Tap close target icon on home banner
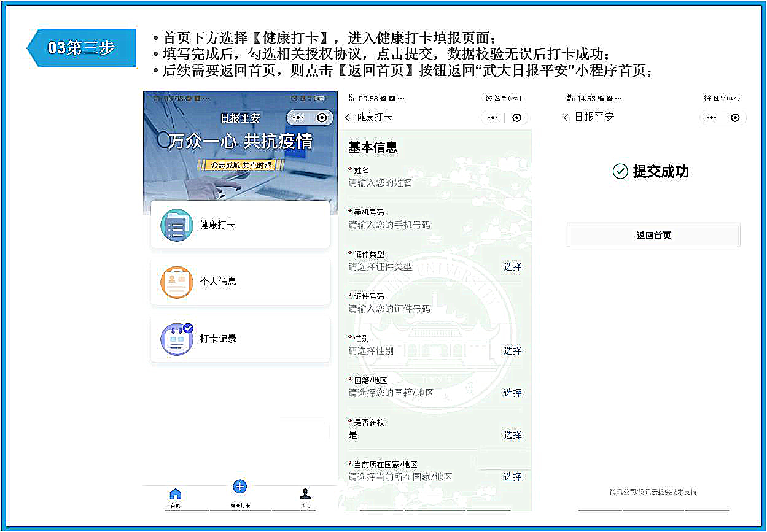 pos(322,118)
